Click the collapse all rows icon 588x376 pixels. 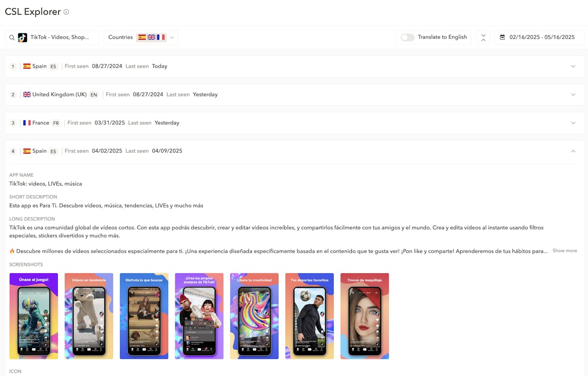coord(483,38)
